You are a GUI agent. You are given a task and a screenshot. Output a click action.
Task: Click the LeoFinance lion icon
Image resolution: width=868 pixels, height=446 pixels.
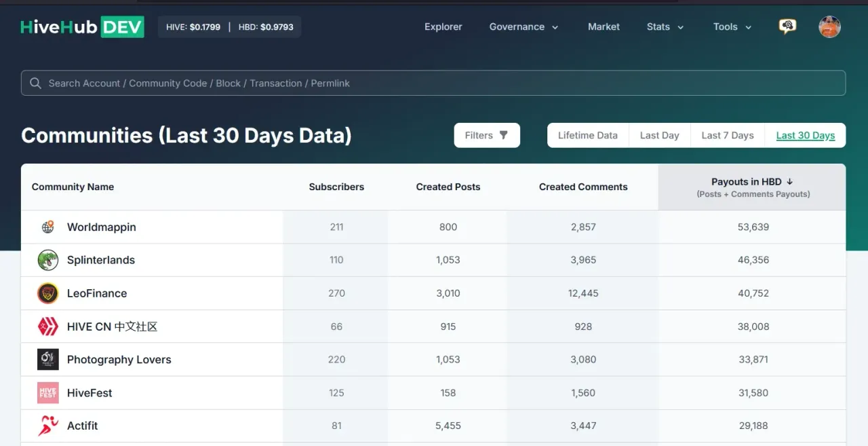(x=47, y=293)
